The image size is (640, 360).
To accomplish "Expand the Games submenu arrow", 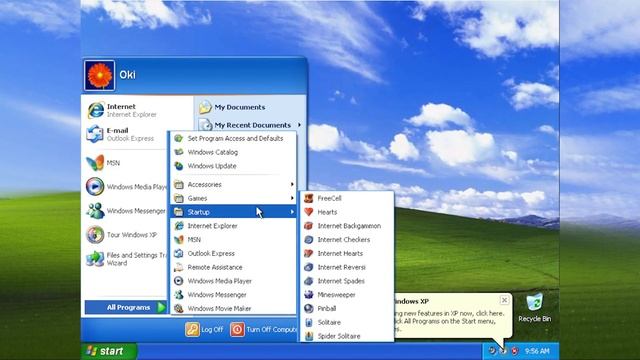I will click(292, 198).
